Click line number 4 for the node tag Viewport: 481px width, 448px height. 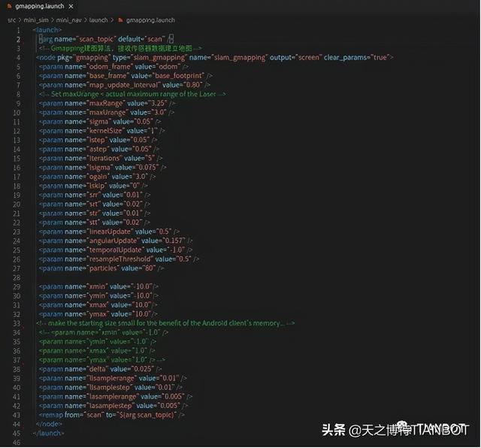(19, 57)
